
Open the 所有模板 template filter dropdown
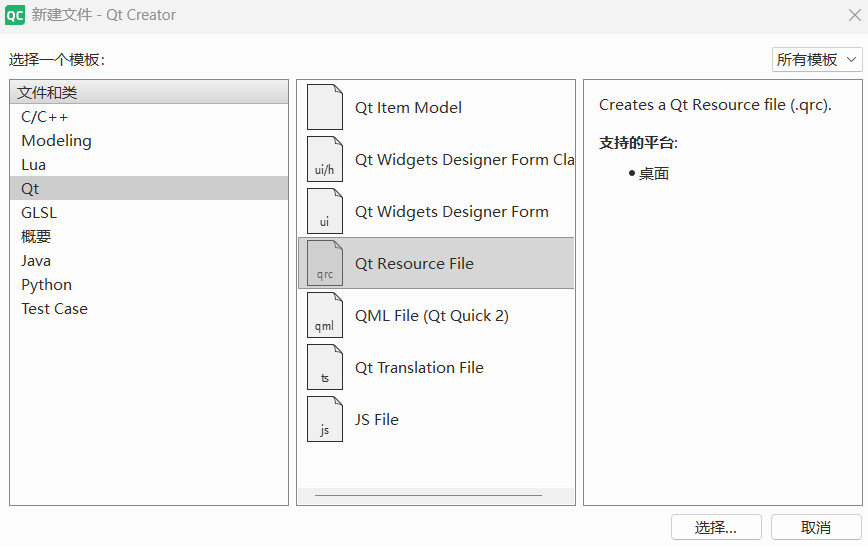817,59
